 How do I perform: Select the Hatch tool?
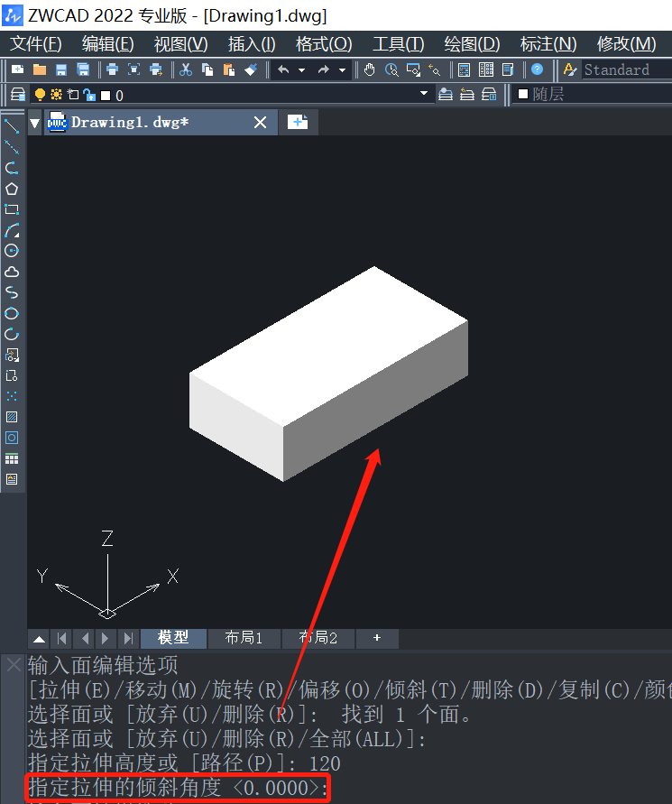(12, 417)
